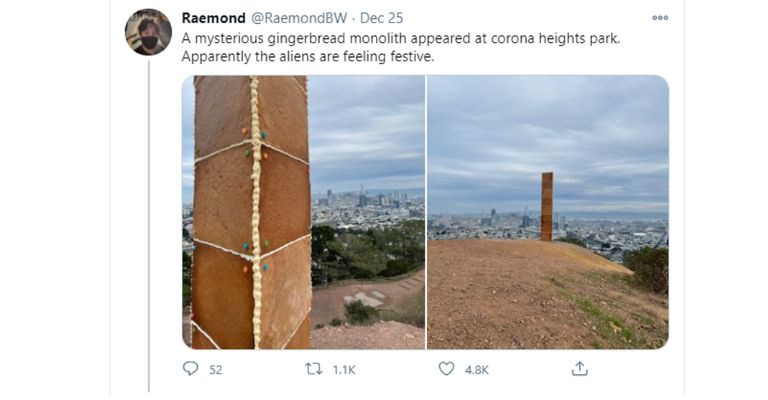
Task: Click the 1.1K retweets count
Action: click(343, 370)
